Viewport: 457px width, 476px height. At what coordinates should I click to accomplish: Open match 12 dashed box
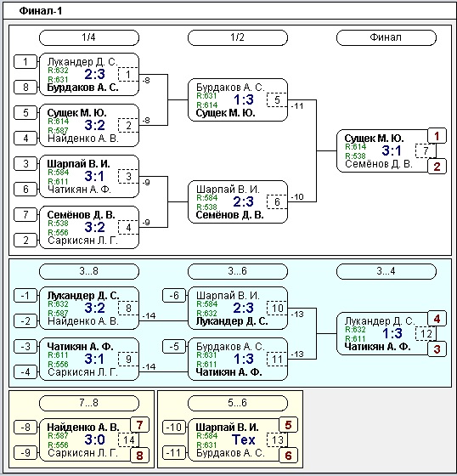coord(426,333)
